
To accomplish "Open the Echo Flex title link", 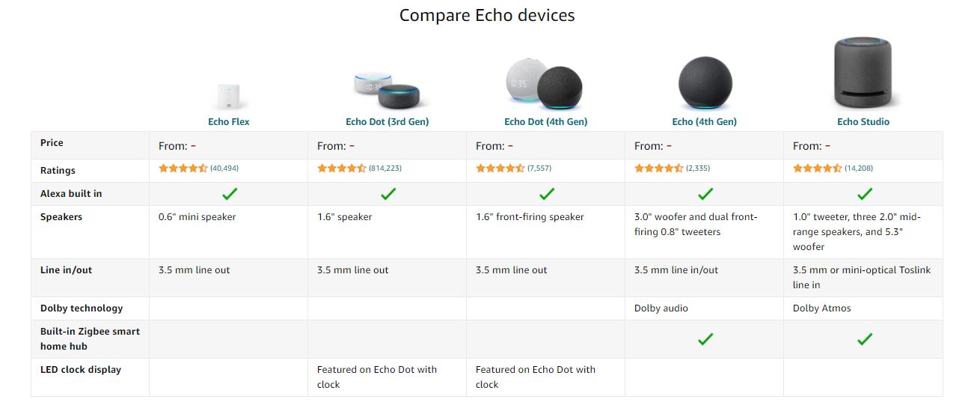I will coord(229,121).
